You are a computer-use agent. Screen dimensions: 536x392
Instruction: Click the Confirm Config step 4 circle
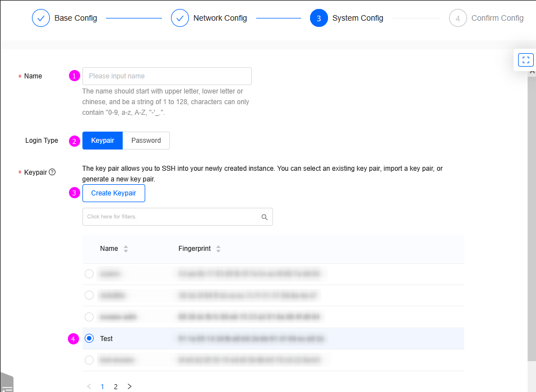click(x=458, y=18)
